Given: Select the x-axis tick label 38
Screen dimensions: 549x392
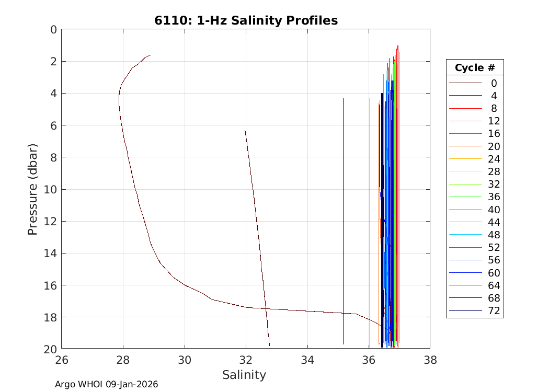Looking at the screenshot, I should (430, 360).
